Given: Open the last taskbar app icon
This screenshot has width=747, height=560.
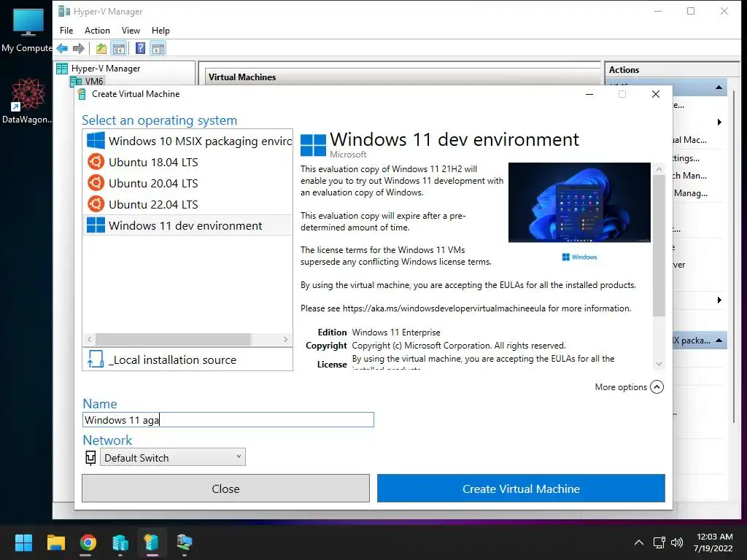Looking at the screenshot, I should 185,542.
